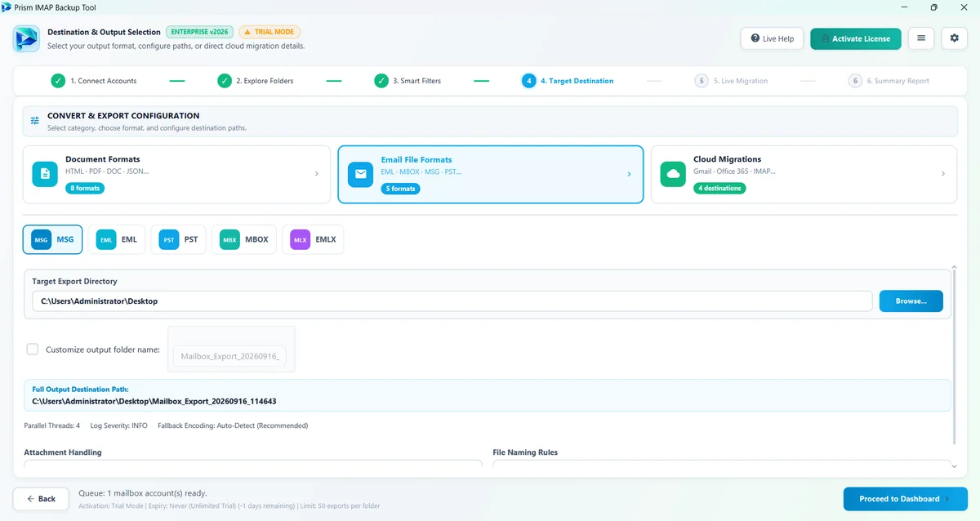Click the Smart Filters green checkmark icon
The height and width of the screenshot is (521, 980).
coord(381,81)
